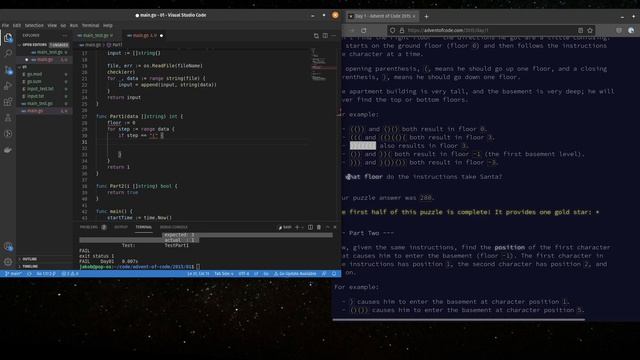Image resolution: width=640 pixels, height=360 pixels.
Task: Click the open changes icon in the editor toolbar
Action: click(316, 36)
